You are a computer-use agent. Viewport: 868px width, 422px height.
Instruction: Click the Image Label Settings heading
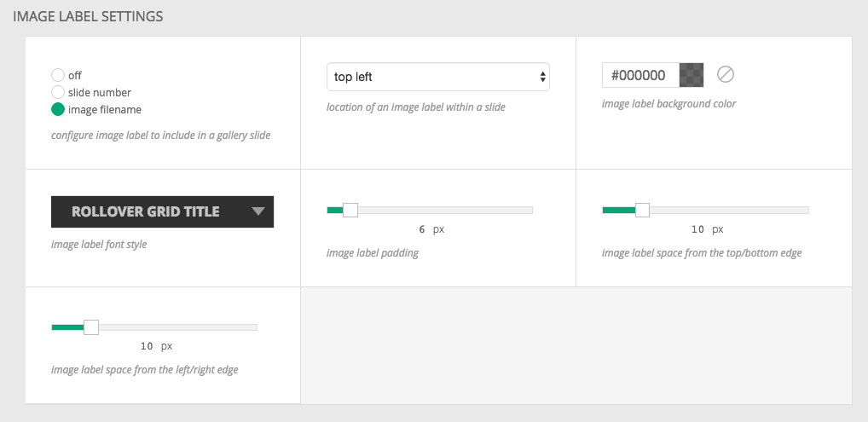[88, 16]
